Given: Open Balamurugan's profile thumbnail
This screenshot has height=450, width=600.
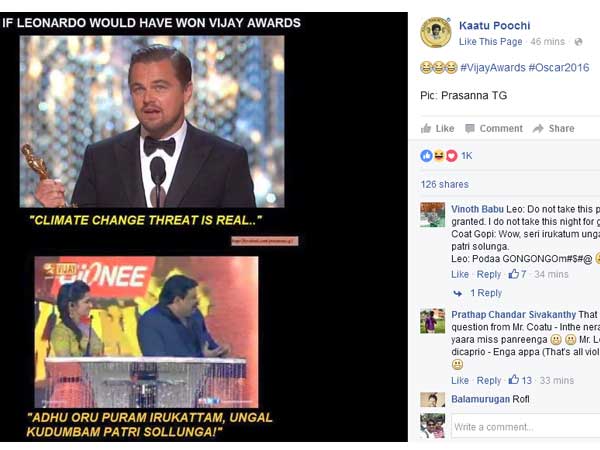Looking at the screenshot, I should (432, 399).
